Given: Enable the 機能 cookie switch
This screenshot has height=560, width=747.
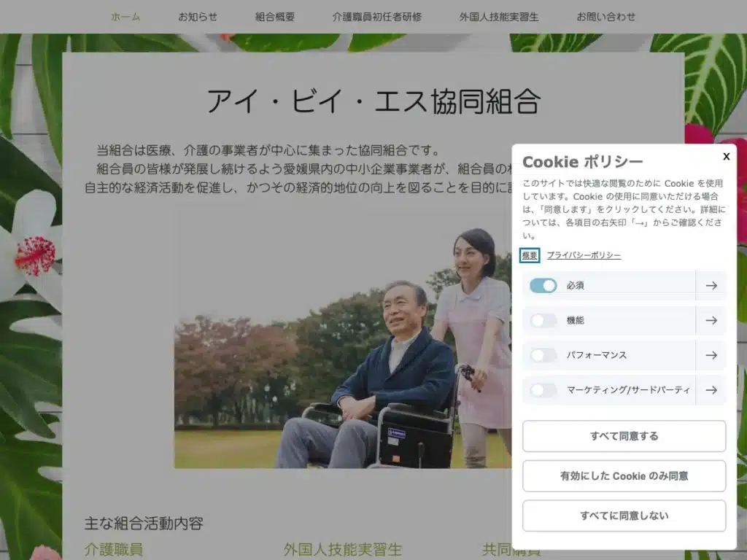Looking at the screenshot, I should point(543,321).
